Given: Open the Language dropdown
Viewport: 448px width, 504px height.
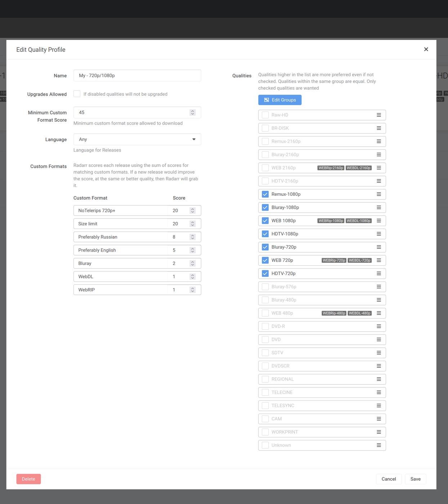Looking at the screenshot, I should click(137, 139).
